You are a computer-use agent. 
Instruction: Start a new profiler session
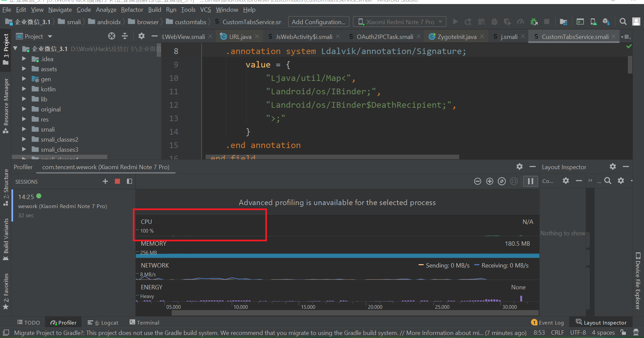105,181
